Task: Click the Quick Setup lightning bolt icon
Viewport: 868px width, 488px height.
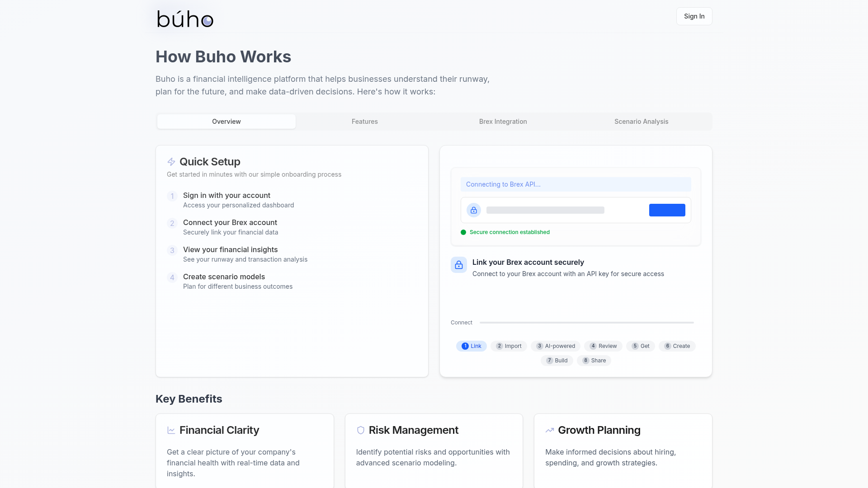Action: pyautogui.click(x=171, y=162)
